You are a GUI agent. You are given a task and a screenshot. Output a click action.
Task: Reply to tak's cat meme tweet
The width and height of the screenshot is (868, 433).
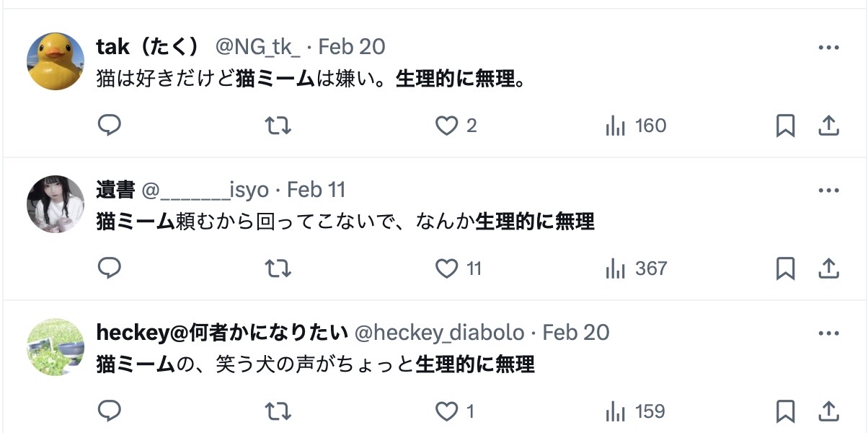tap(109, 126)
